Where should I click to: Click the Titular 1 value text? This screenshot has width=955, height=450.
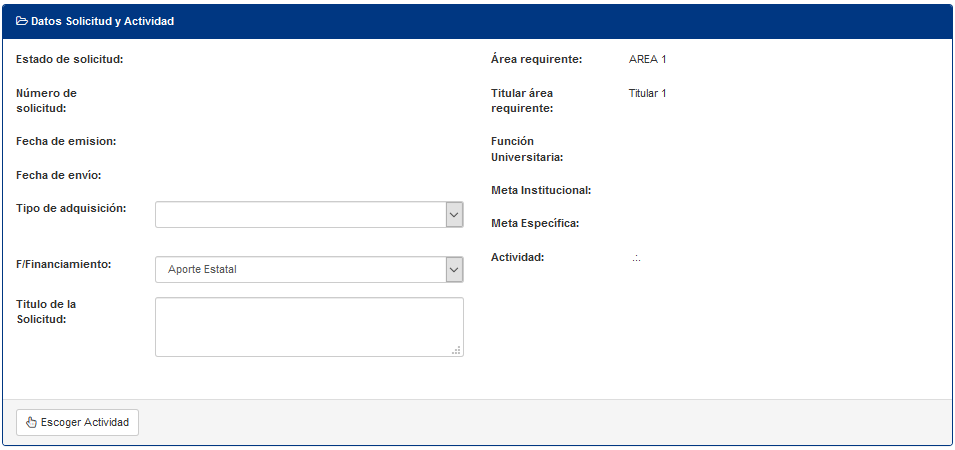pos(647,94)
